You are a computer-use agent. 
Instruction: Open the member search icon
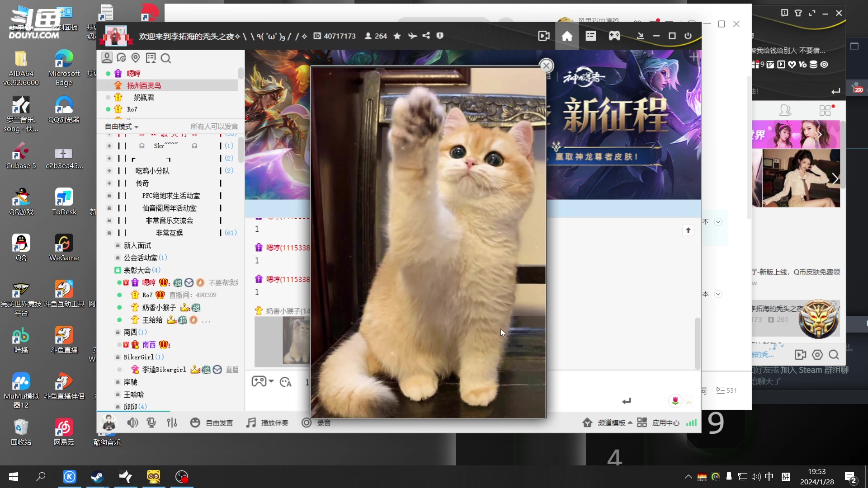coord(166,58)
